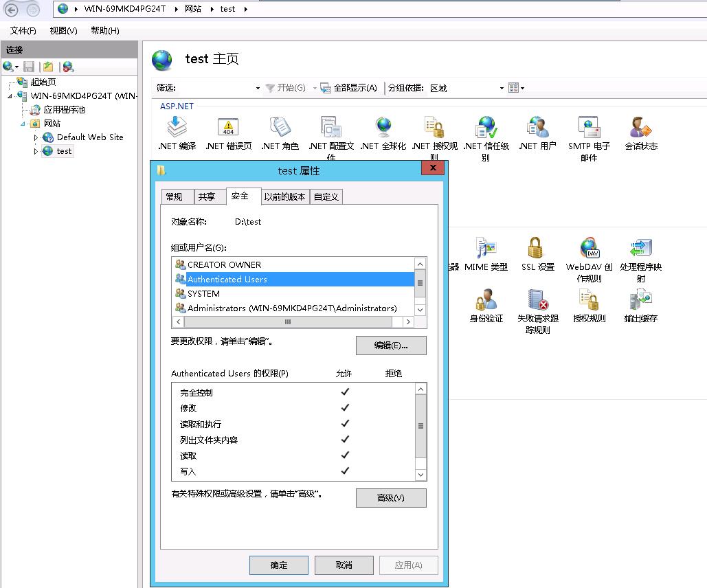Image resolution: width=707 pixels, height=588 pixels.
Task: Open the .NET 编译 feature icon
Action: (177, 127)
